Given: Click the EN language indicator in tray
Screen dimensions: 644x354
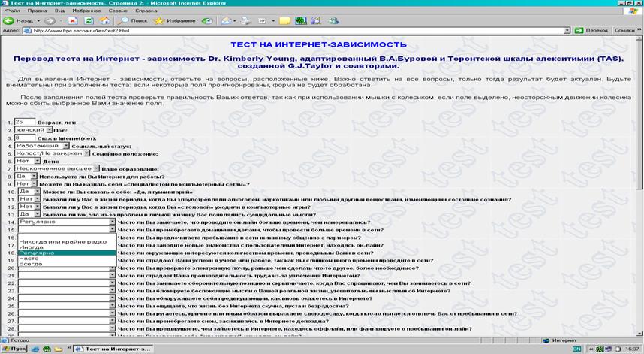Looking at the screenshot, I should click(x=576, y=349).
